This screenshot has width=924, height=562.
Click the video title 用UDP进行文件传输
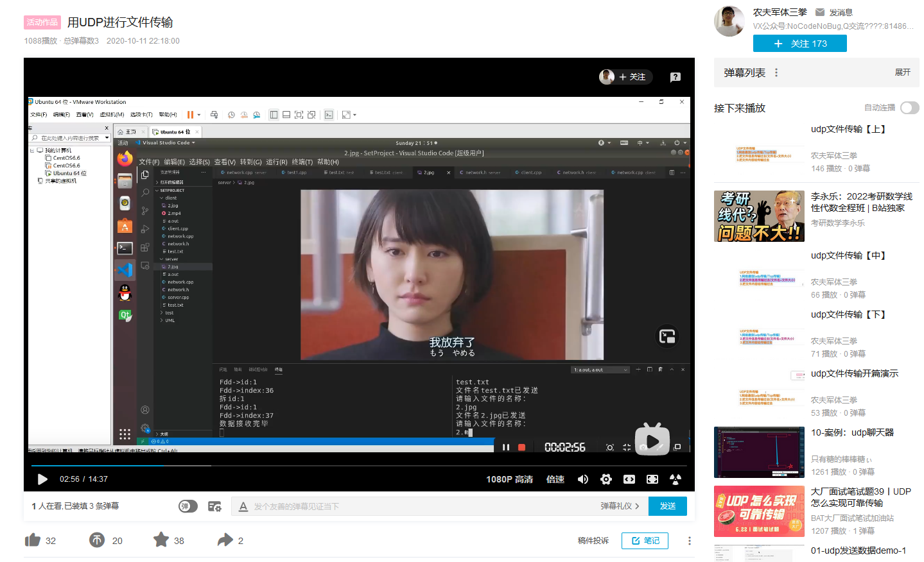(120, 22)
